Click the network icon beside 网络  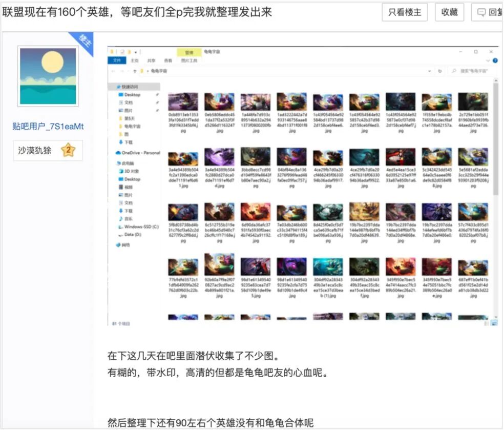click(118, 245)
